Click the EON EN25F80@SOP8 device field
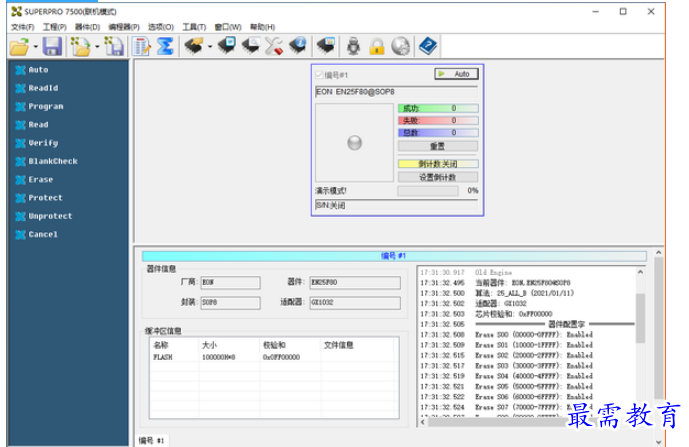The height and width of the screenshot is (447, 689). tap(396, 92)
